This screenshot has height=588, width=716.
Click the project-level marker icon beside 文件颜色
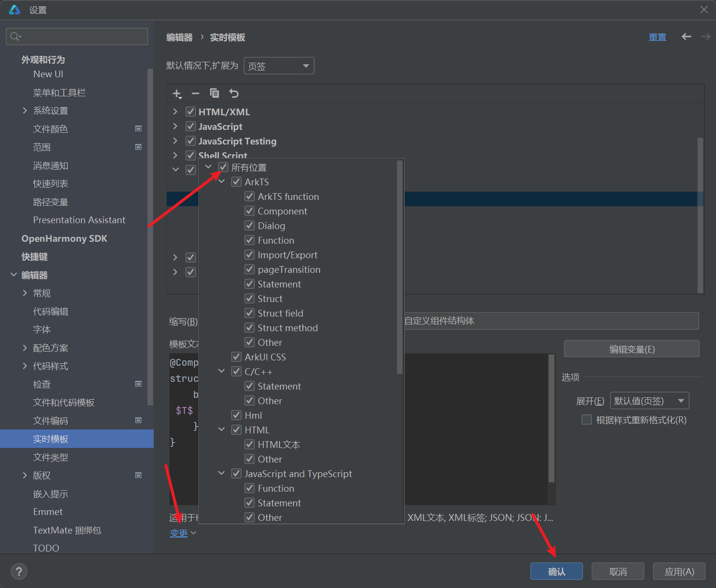click(x=138, y=129)
